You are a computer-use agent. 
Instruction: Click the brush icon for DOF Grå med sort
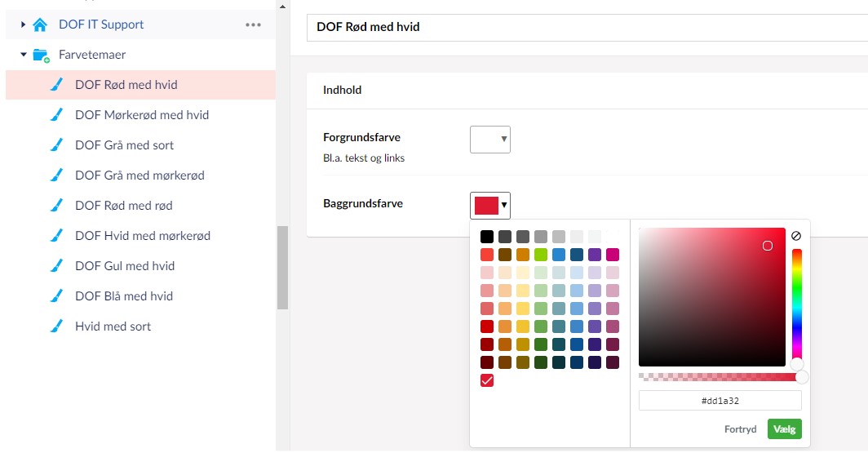coord(56,145)
